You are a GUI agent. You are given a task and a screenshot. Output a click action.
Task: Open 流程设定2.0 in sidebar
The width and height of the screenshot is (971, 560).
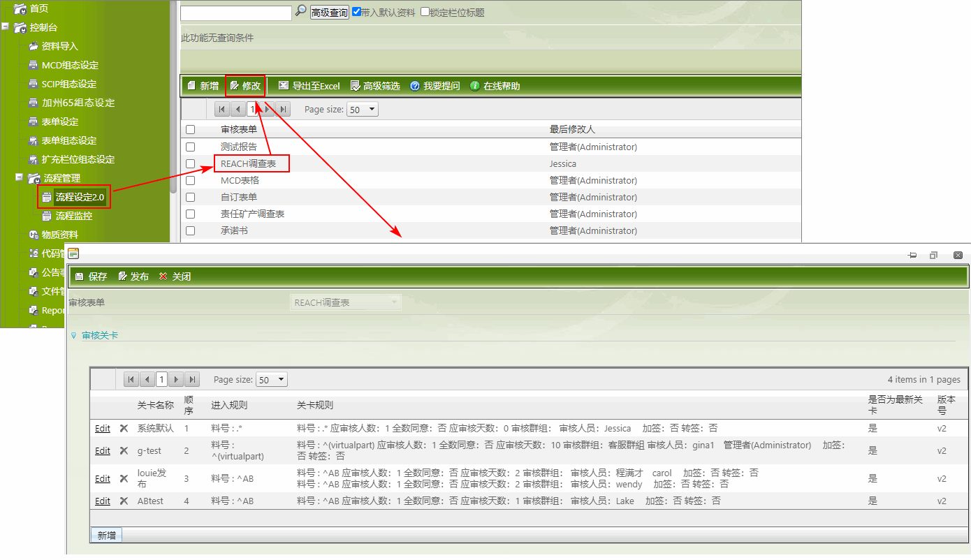click(x=80, y=198)
